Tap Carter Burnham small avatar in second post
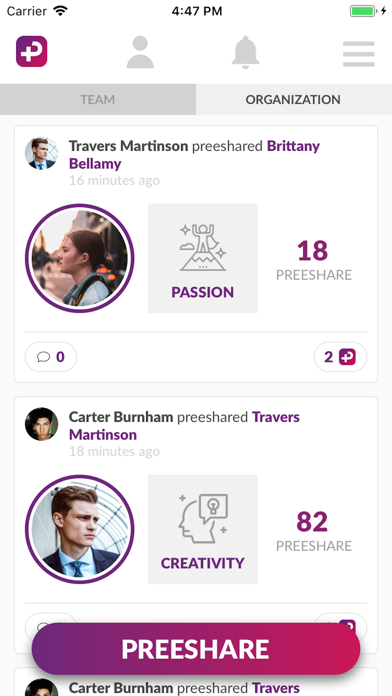Image resolution: width=392 pixels, height=696 pixels. pyautogui.click(x=41, y=424)
